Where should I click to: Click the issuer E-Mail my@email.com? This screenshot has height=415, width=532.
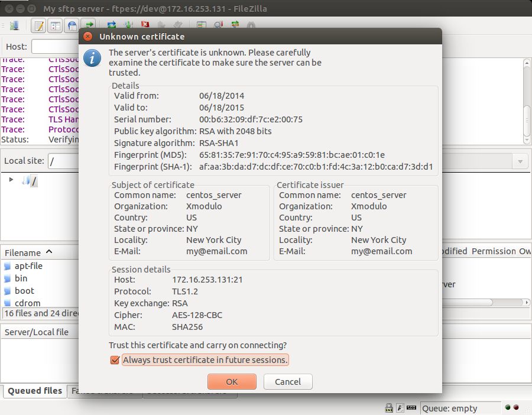(381, 251)
